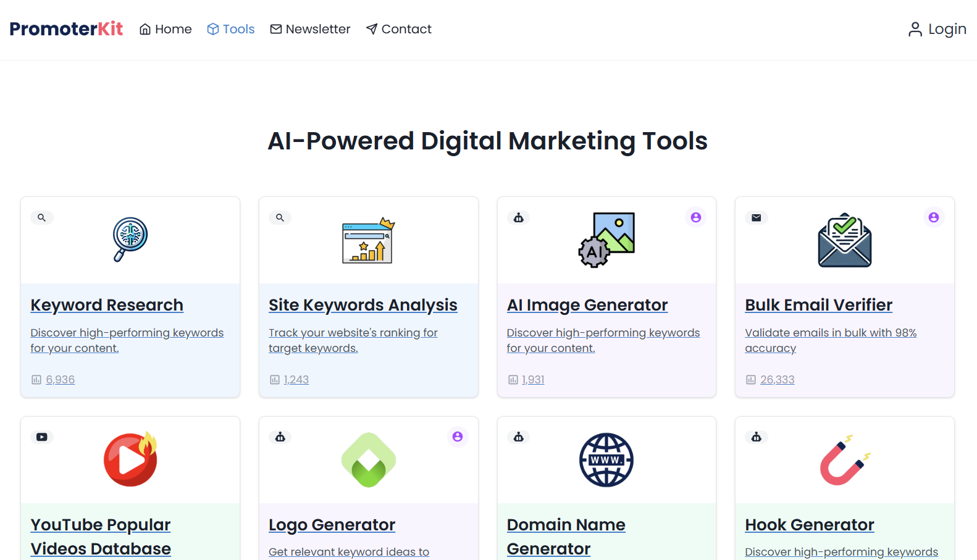Click the YouTube badge on Popular Videos card

42,437
